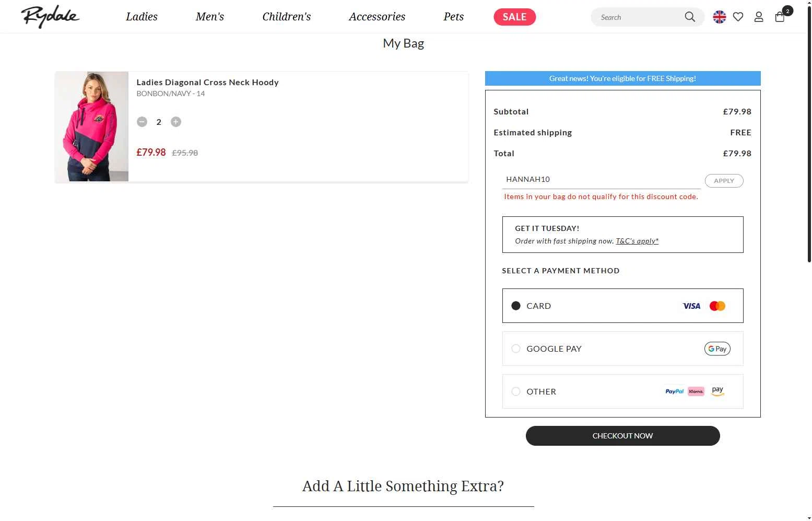This screenshot has width=812, height=521.
Task: Click the sale price £79.98 on hoody
Action: (x=151, y=152)
